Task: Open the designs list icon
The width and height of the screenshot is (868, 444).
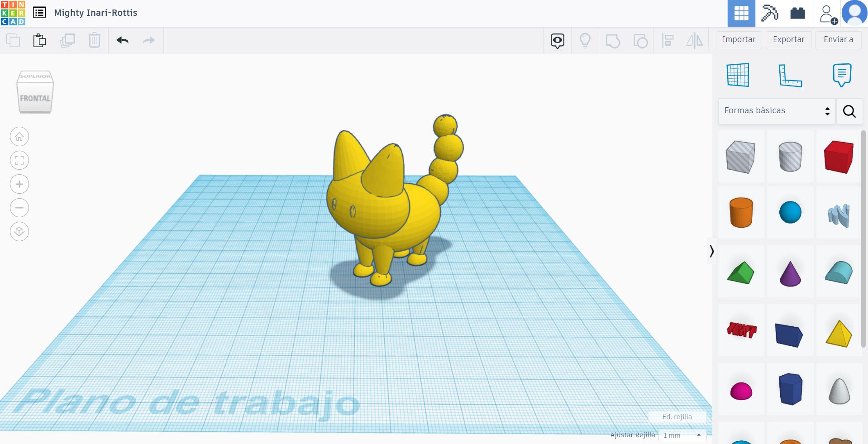Action: [x=39, y=13]
